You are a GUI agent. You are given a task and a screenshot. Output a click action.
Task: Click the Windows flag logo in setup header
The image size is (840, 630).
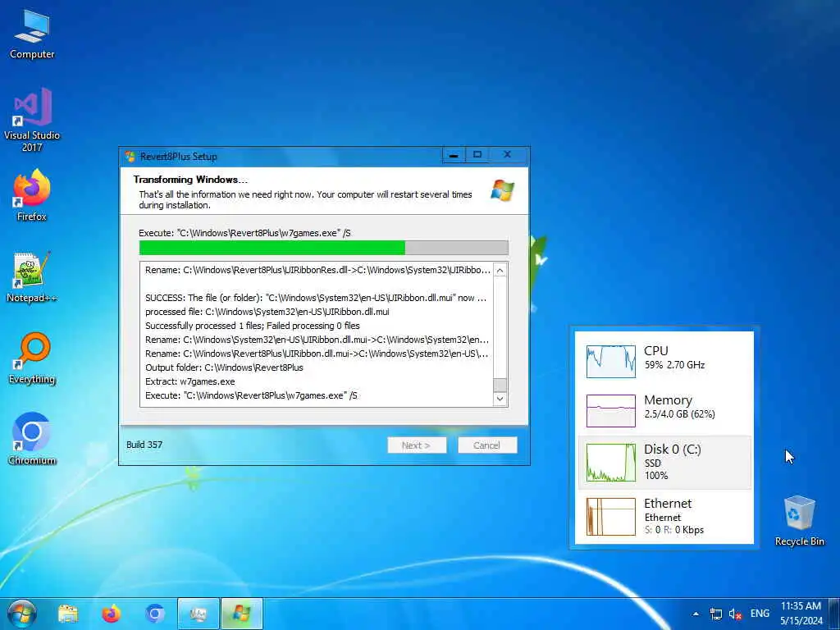[x=502, y=190]
